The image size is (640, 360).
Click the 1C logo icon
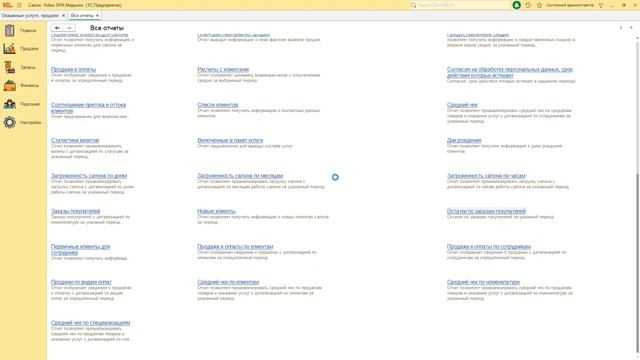coord(7,5)
